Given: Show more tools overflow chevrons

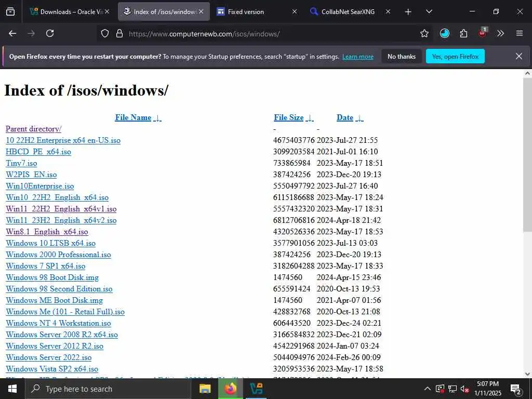Looking at the screenshot, I should (500, 33).
